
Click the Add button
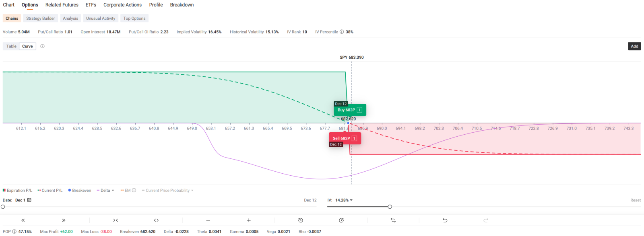click(x=634, y=46)
